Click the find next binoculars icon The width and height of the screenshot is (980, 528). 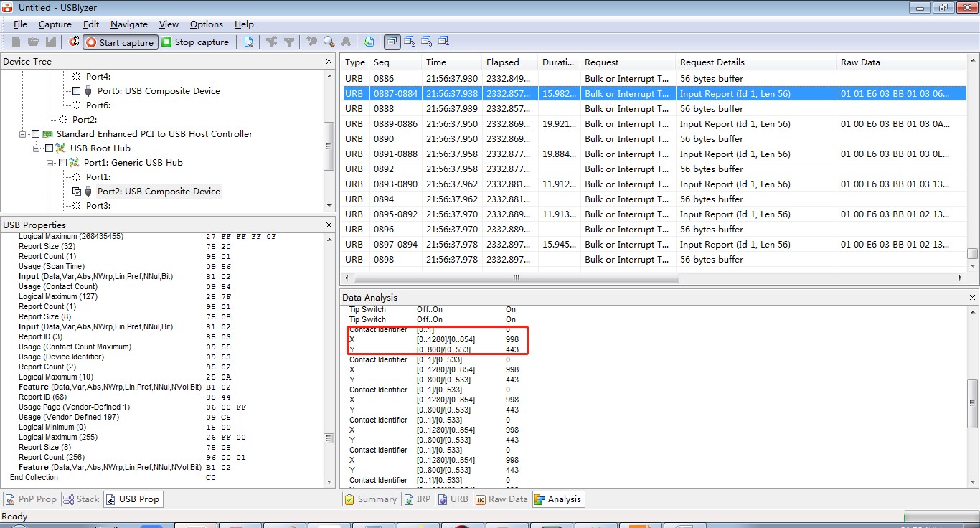pyautogui.click(x=346, y=42)
